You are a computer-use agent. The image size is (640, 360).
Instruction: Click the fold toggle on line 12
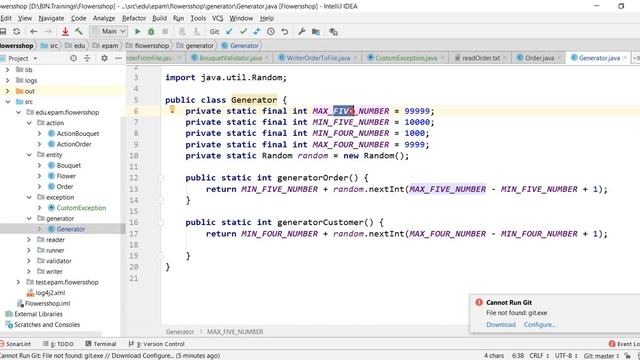point(161,178)
